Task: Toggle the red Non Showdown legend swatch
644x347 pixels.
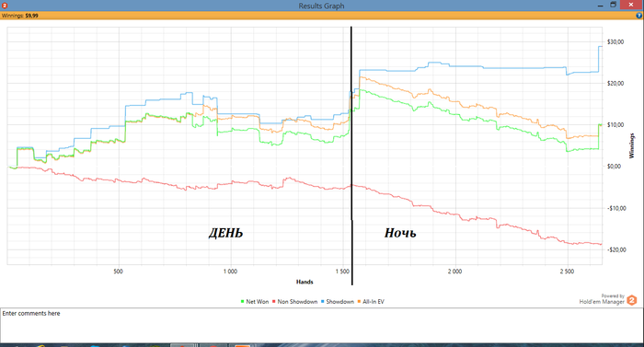Action: pyautogui.click(x=274, y=302)
